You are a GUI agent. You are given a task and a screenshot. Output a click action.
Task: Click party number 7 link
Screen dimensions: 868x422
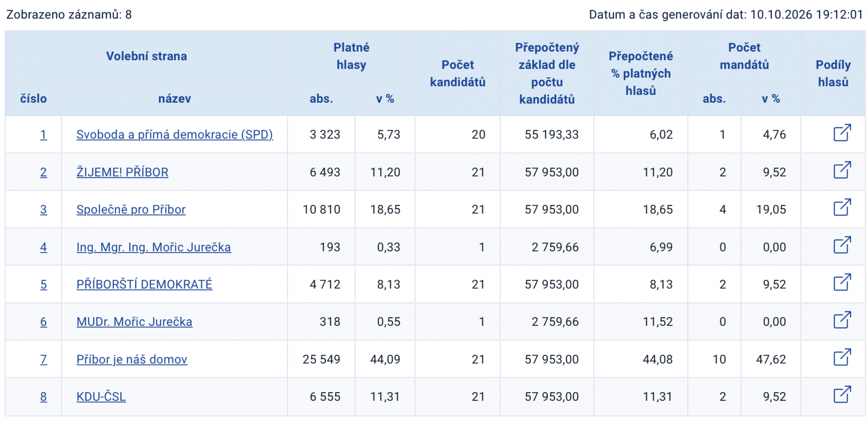pos(43,360)
